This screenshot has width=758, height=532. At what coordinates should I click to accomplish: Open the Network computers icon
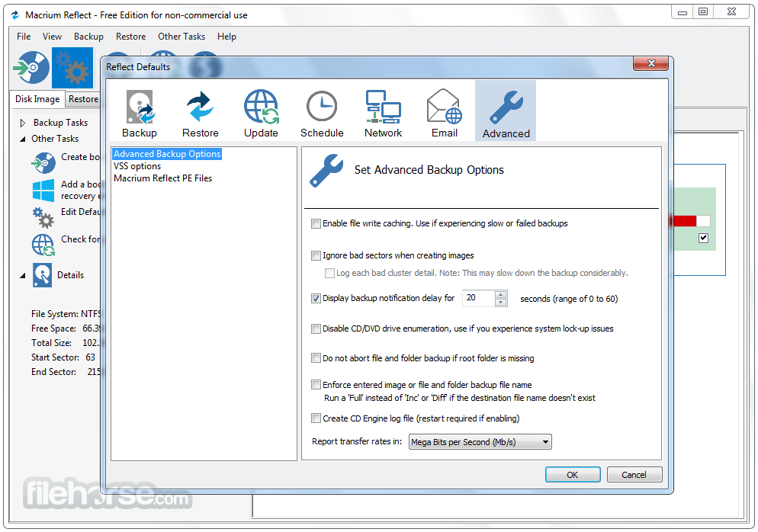(383, 106)
